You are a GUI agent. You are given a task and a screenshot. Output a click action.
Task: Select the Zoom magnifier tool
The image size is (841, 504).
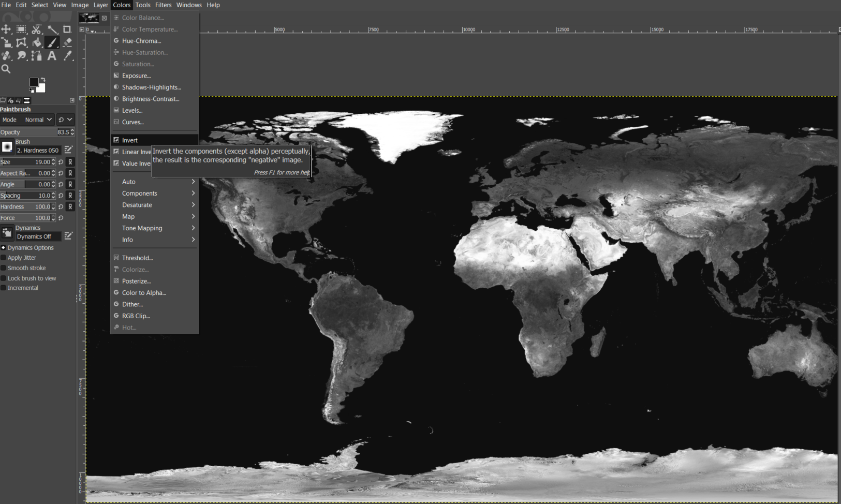click(x=6, y=69)
